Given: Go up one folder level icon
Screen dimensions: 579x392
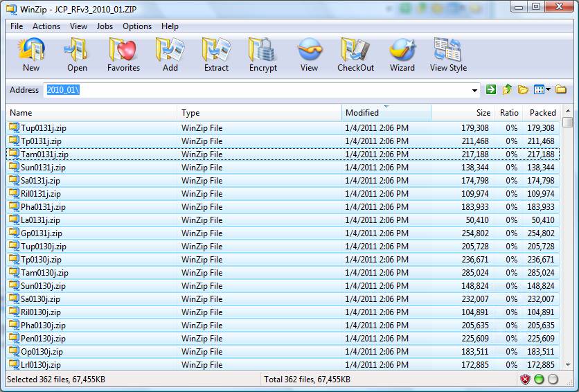Looking at the screenshot, I should 507,89.
